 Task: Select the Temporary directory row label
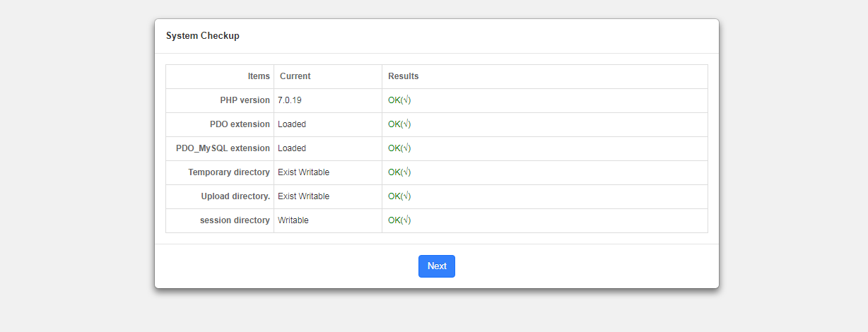point(229,172)
